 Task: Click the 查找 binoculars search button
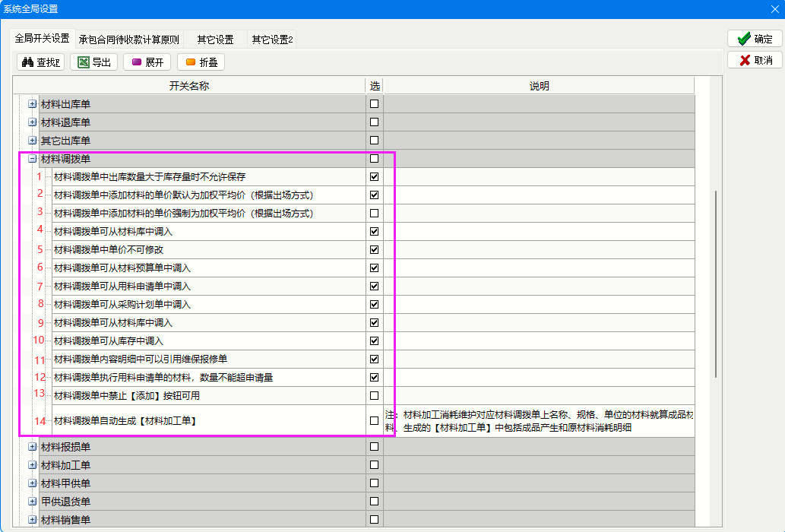(x=41, y=62)
